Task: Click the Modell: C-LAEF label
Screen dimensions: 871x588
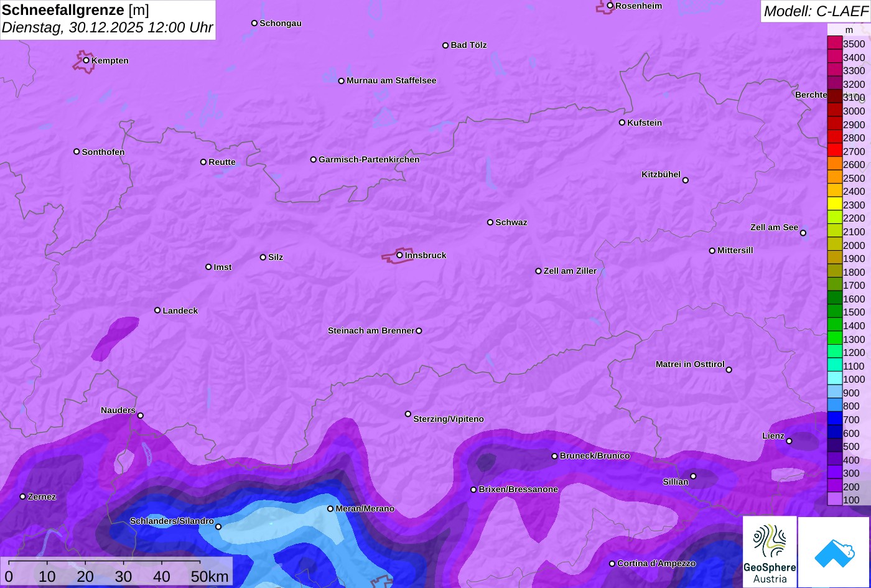Action: click(x=815, y=11)
